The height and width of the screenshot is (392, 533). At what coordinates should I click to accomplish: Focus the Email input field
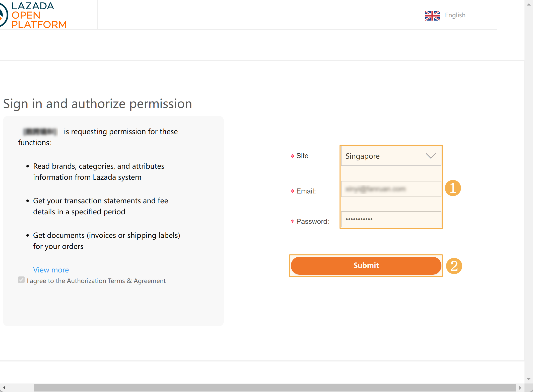tap(391, 189)
